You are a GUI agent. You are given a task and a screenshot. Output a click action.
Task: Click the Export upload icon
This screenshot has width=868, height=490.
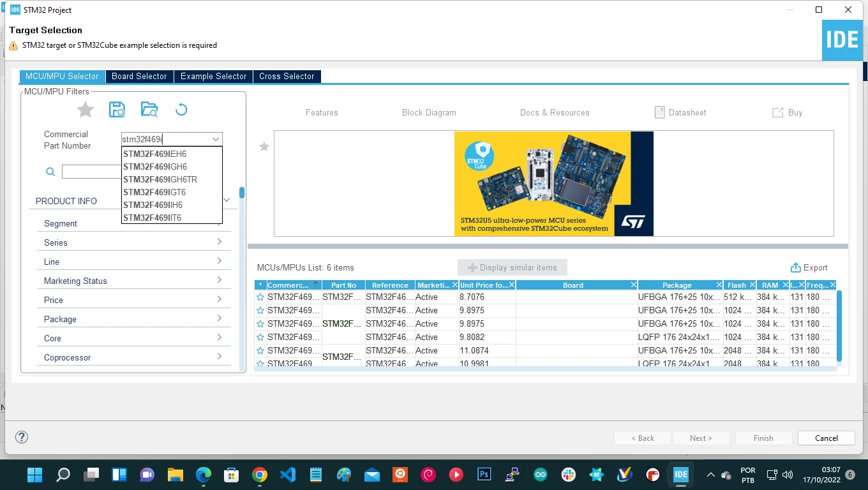[x=795, y=268]
